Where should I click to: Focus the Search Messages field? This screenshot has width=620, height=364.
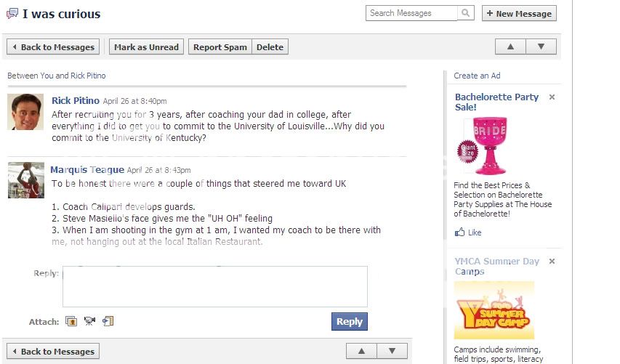pyautogui.click(x=411, y=13)
